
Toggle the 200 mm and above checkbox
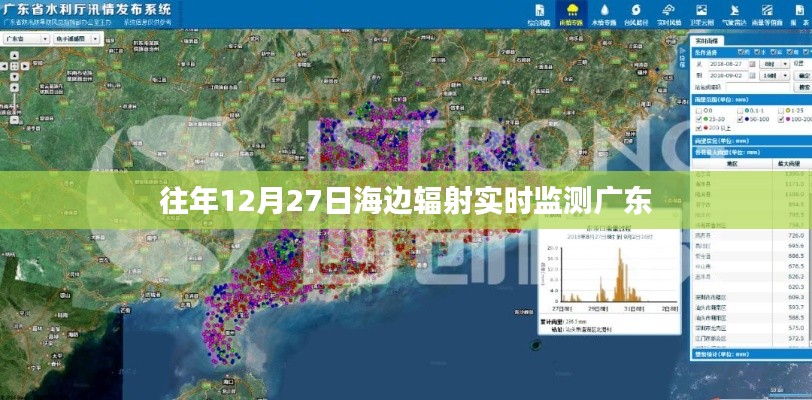click(x=699, y=128)
